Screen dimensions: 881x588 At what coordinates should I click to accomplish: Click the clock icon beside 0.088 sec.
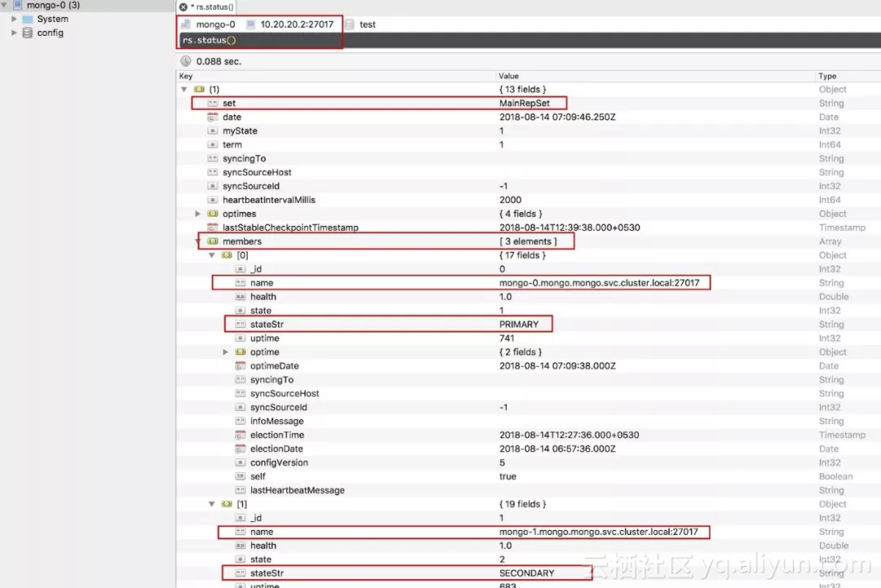click(x=185, y=61)
